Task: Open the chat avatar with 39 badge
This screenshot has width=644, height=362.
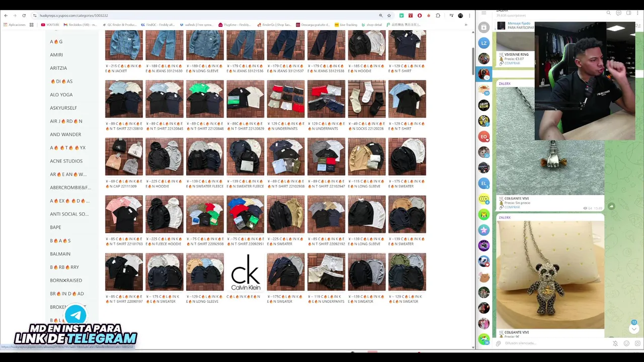Action: coord(484,89)
